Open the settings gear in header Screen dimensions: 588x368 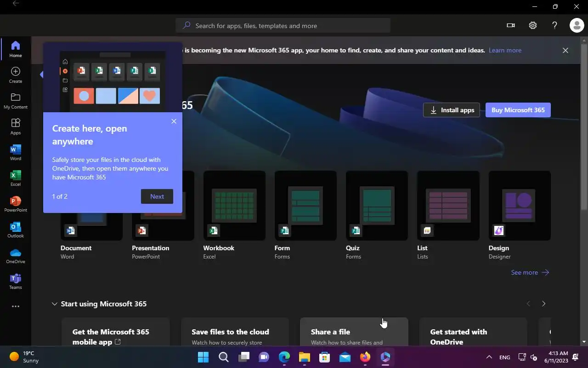click(x=532, y=25)
